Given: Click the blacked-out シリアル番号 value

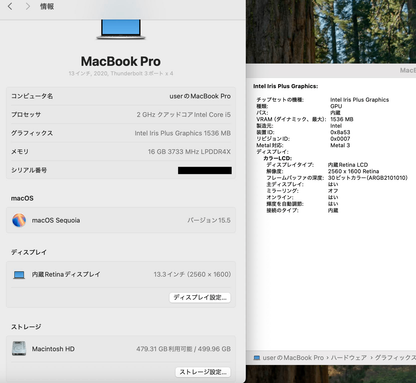Looking at the screenshot, I should (205, 170).
